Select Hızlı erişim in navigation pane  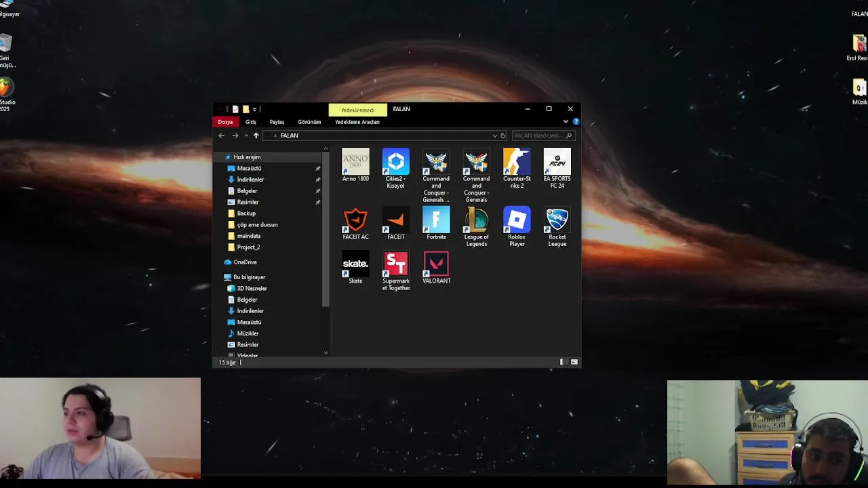(x=247, y=157)
